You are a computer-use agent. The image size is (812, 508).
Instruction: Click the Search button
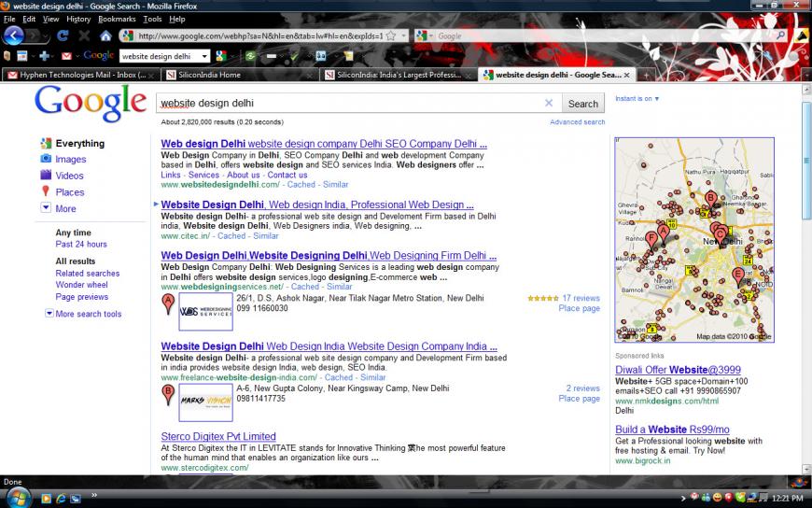[583, 104]
